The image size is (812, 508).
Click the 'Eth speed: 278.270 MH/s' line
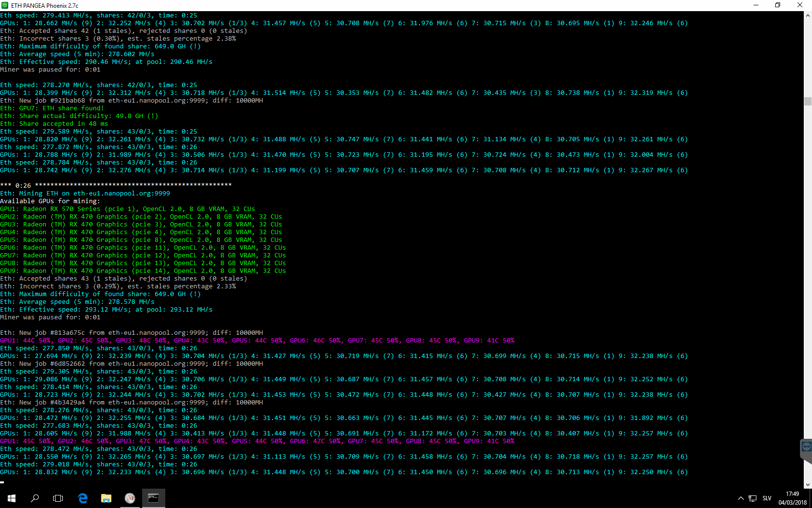99,85
